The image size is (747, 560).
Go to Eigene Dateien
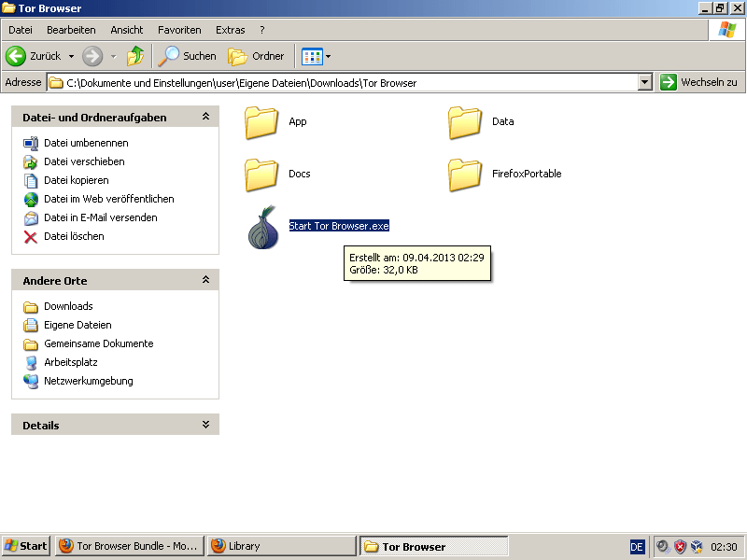78,325
